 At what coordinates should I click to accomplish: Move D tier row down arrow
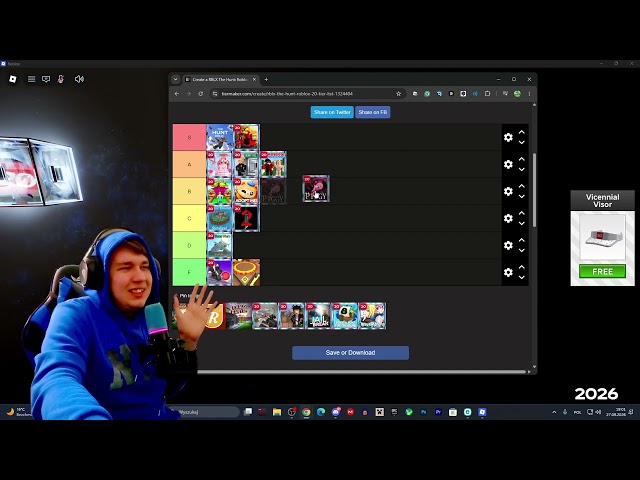pyautogui.click(x=522, y=250)
